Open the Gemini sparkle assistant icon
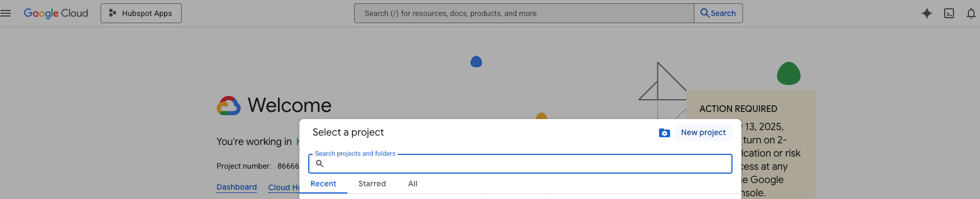The image size is (980, 199). point(927,13)
